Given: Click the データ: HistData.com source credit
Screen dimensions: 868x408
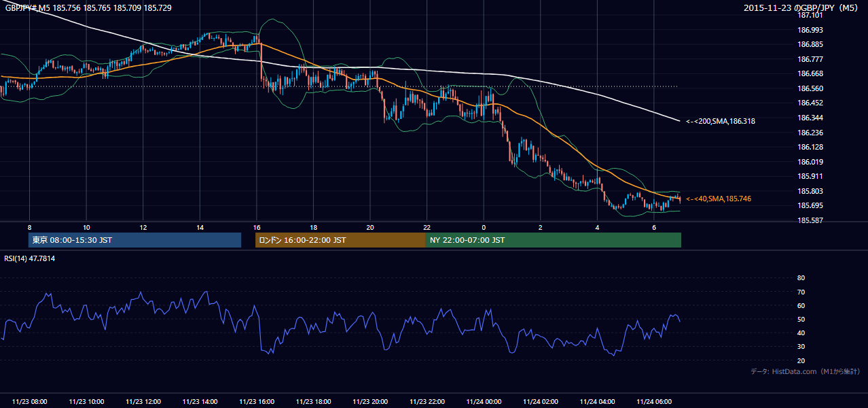Looking at the screenshot, I should tap(806, 371).
